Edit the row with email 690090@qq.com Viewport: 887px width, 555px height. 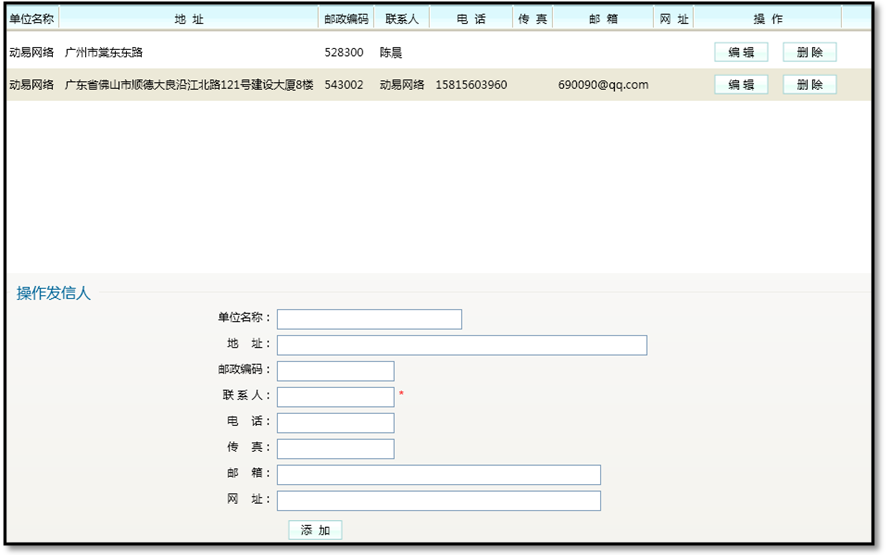click(x=741, y=85)
